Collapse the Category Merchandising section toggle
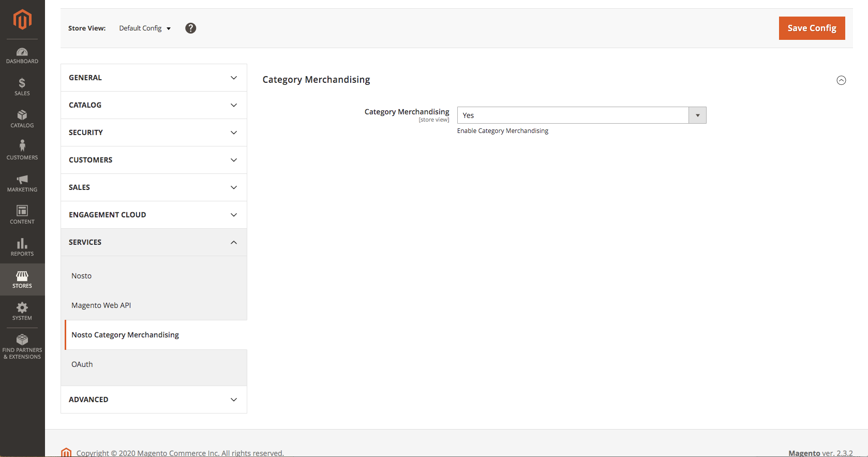This screenshot has height=457, width=868. [841, 80]
